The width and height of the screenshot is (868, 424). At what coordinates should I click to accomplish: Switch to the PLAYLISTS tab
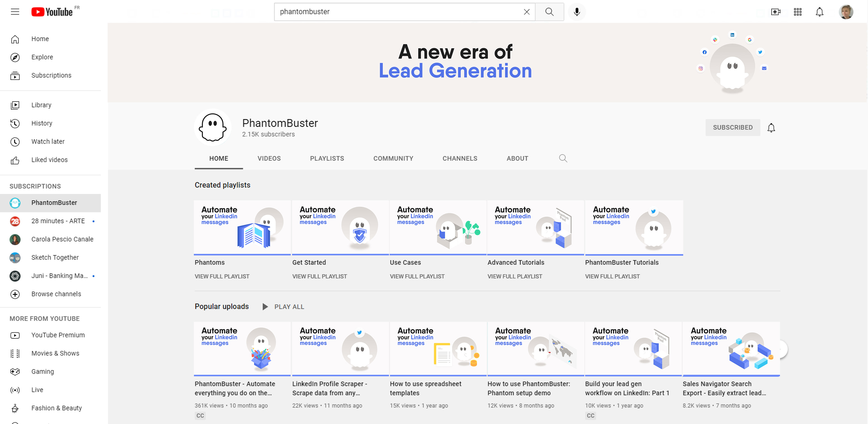click(327, 159)
